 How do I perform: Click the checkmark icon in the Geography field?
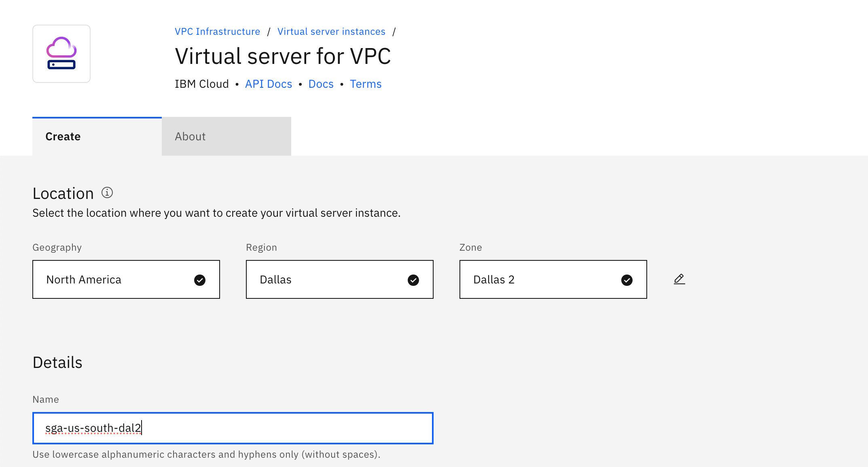(199, 280)
